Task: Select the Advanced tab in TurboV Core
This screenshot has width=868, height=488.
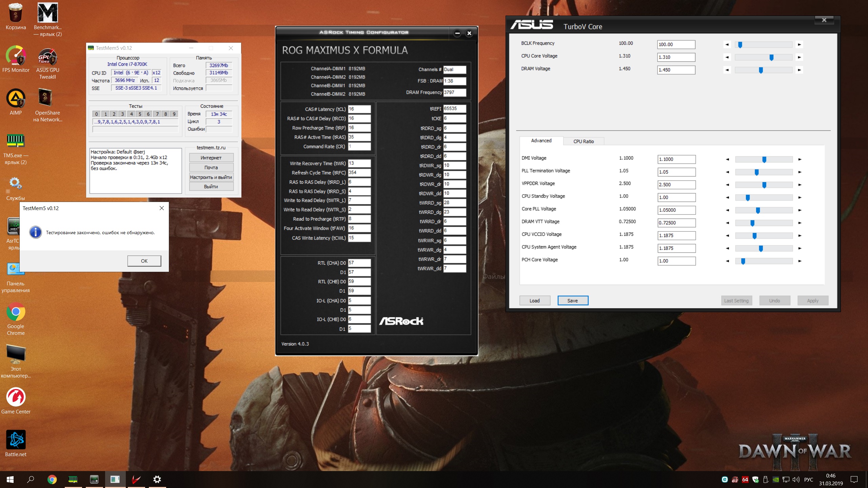Action: pos(541,141)
